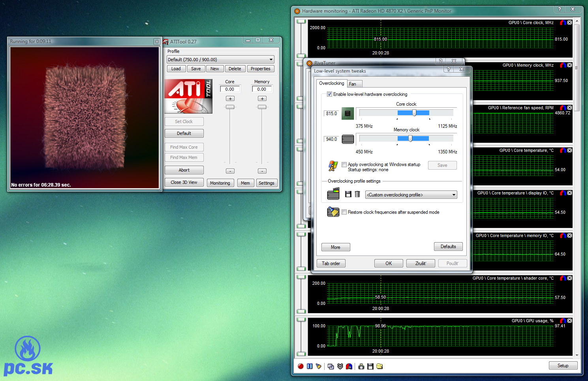The image size is (588, 381).
Task: Delete overclocking profile with the trash icon
Action: pos(357,194)
